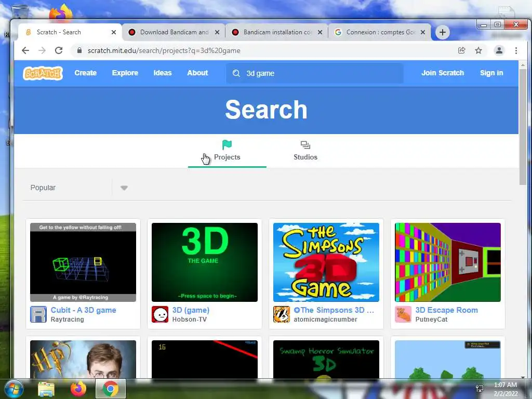The height and width of the screenshot is (399, 532).
Task: Bookmark this page with the star icon
Action: 478,50
